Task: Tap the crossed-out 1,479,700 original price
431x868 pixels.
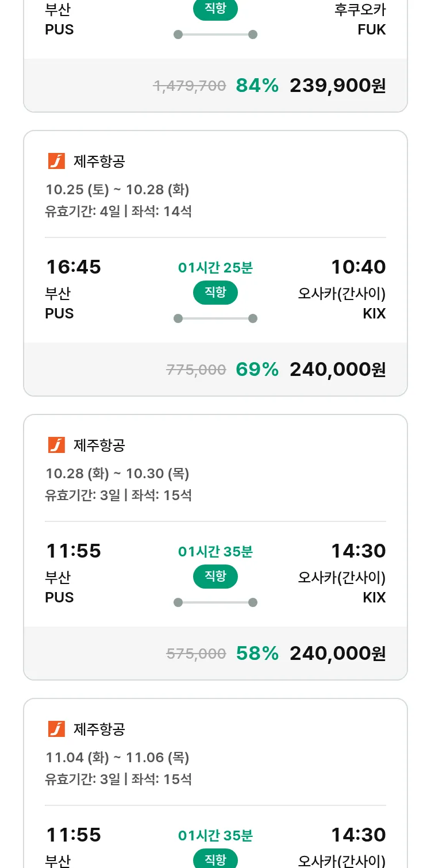Action: [x=189, y=86]
